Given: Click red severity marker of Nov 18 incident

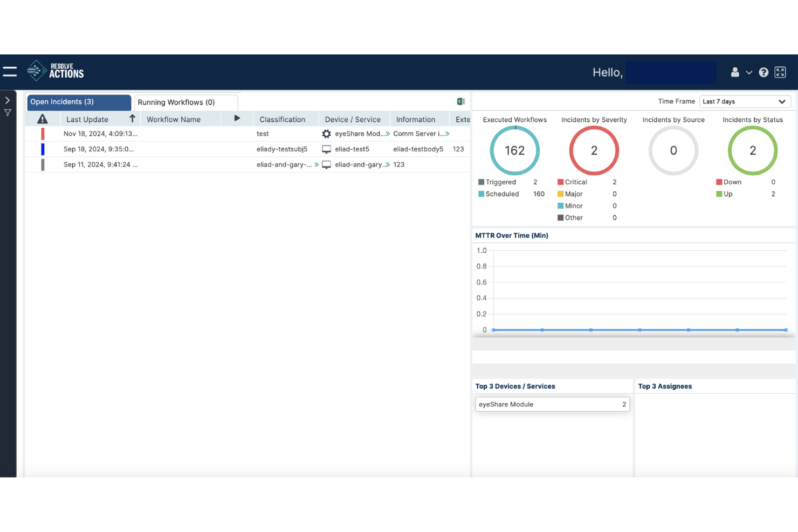Looking at the screenshot, I should [x=43, y=134].
